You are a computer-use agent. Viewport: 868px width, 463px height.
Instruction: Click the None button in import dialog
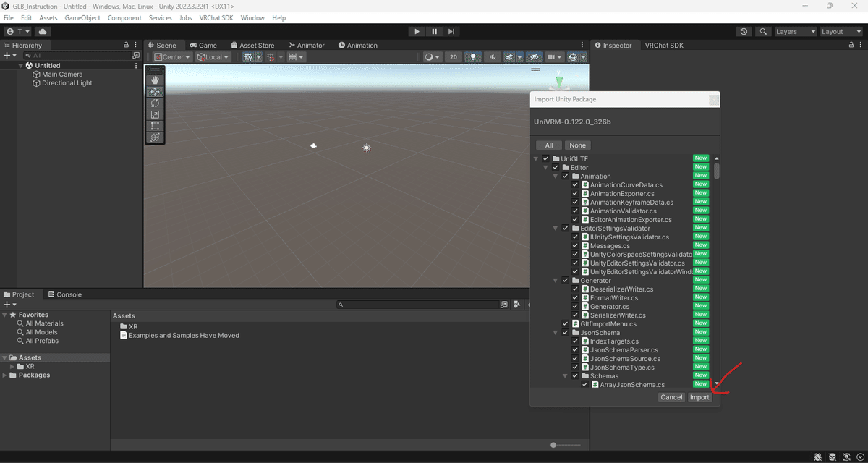[578, 145]
